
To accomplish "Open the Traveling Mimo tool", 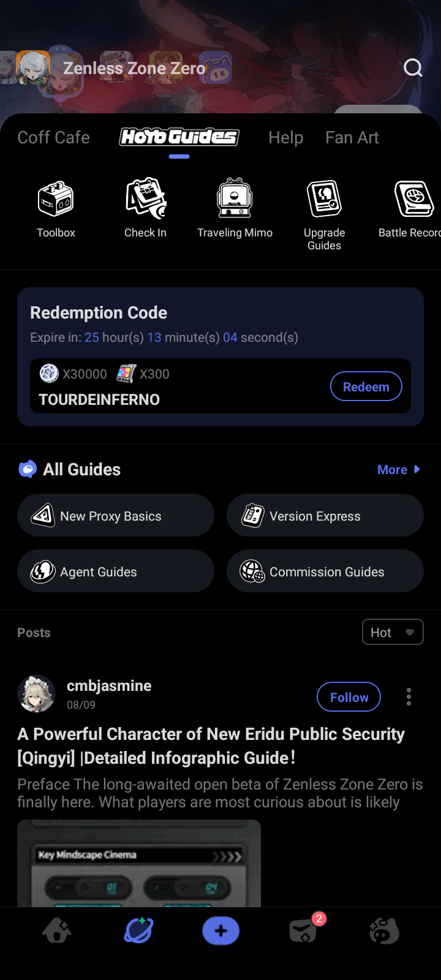I will [x=235, y=199].
